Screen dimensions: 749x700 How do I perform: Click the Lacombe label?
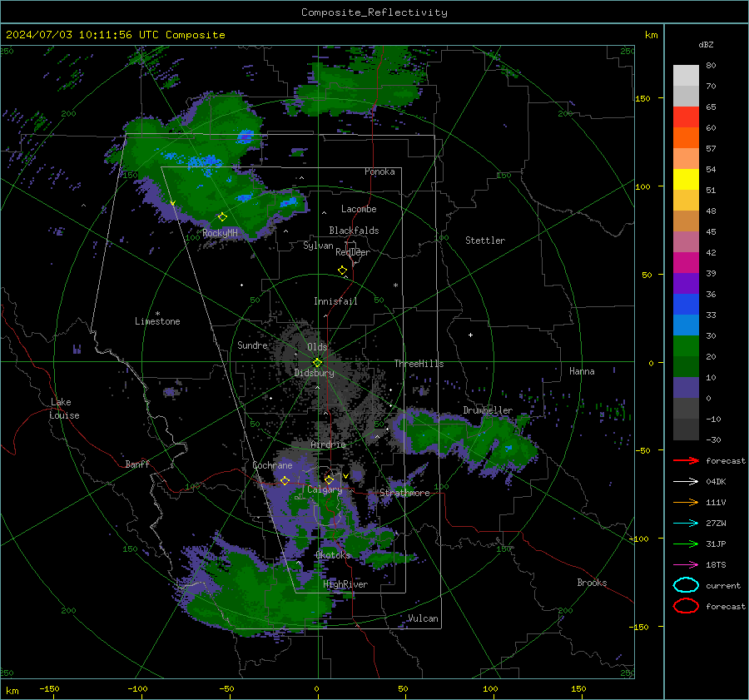359,209
